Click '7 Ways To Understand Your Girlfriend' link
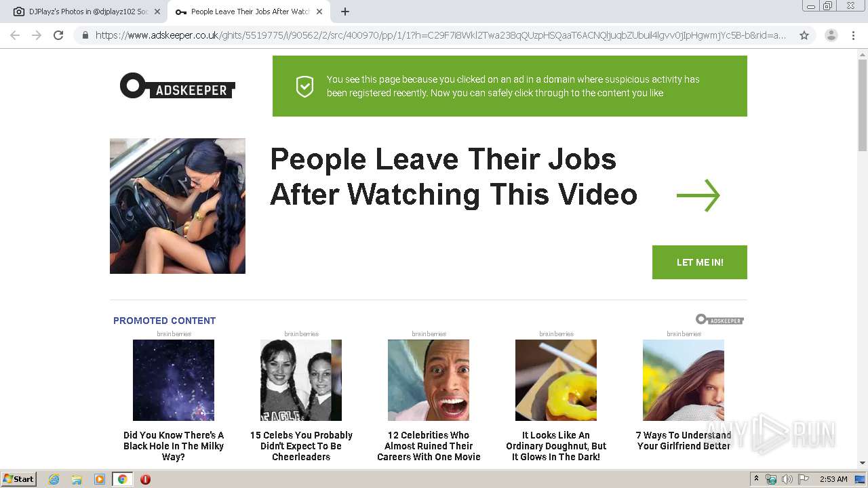This screenshot has height=488, width=868. click(684, 441)
